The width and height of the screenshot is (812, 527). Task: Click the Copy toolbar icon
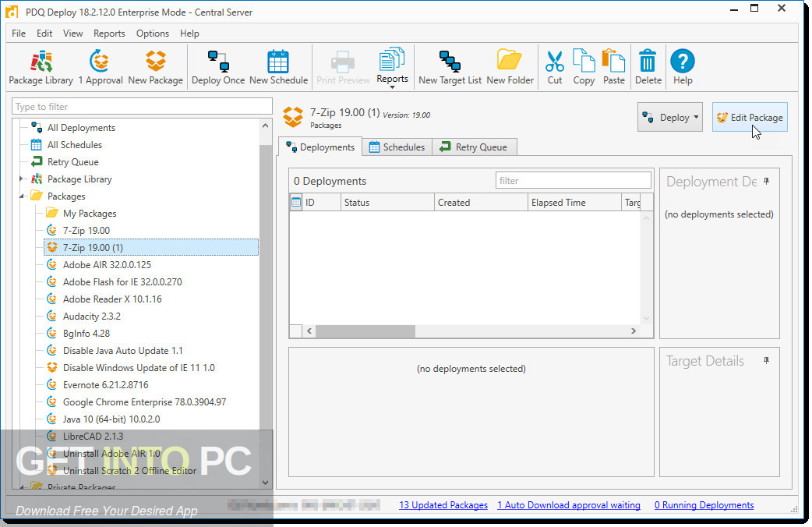point(584,68)
